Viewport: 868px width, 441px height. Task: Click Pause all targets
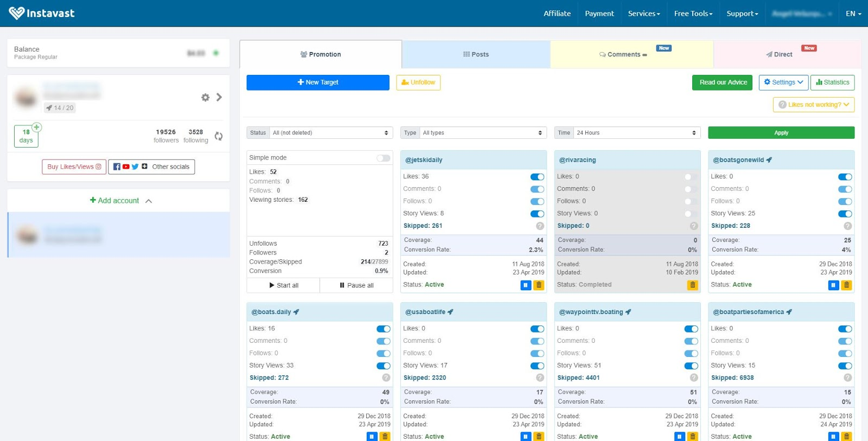tap(356, 285)
